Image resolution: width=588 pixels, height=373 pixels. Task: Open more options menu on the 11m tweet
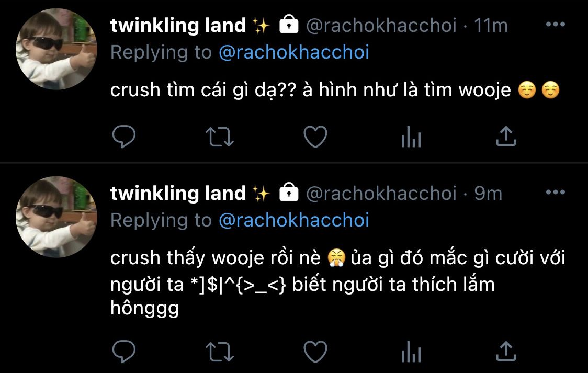(x=556, y=25)
